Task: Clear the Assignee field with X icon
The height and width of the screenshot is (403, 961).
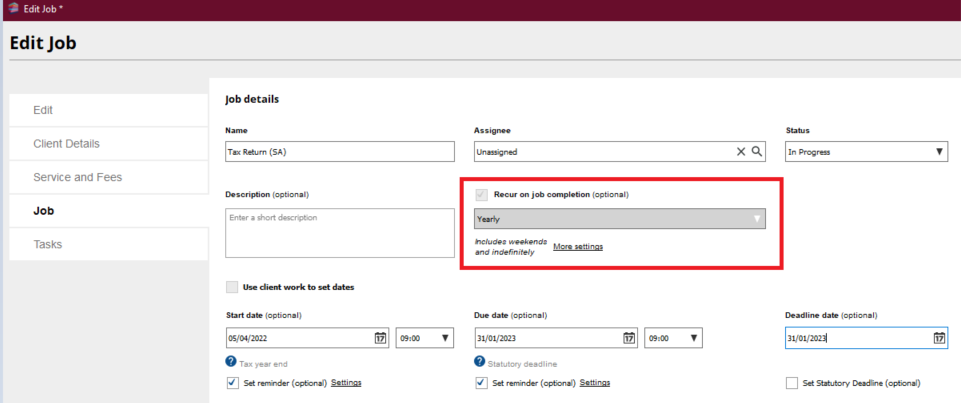Action: click(x=741, y=152)
